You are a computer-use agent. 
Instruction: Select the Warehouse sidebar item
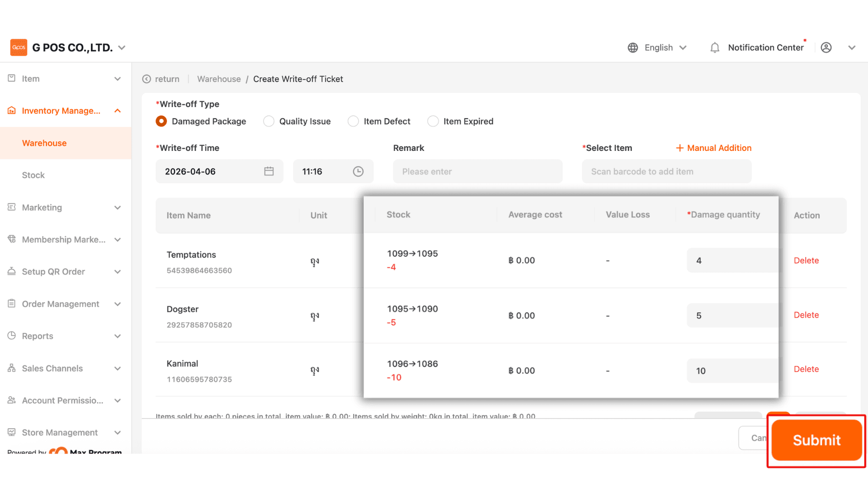(x=44, y=143)
